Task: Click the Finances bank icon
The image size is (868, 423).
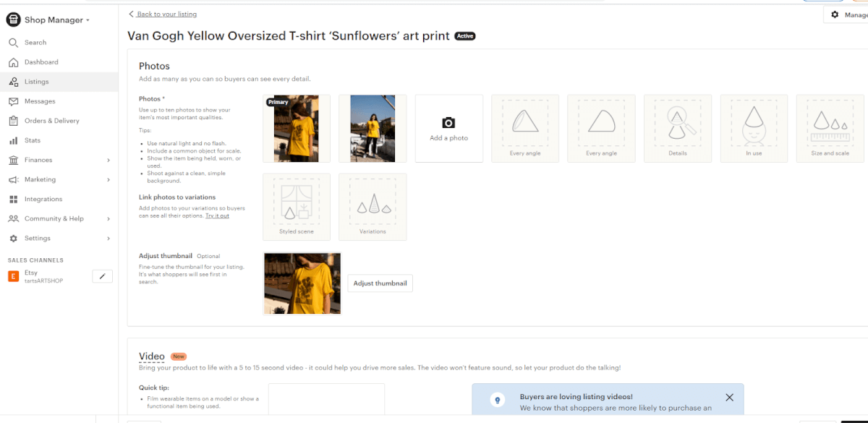Action: 13,160
